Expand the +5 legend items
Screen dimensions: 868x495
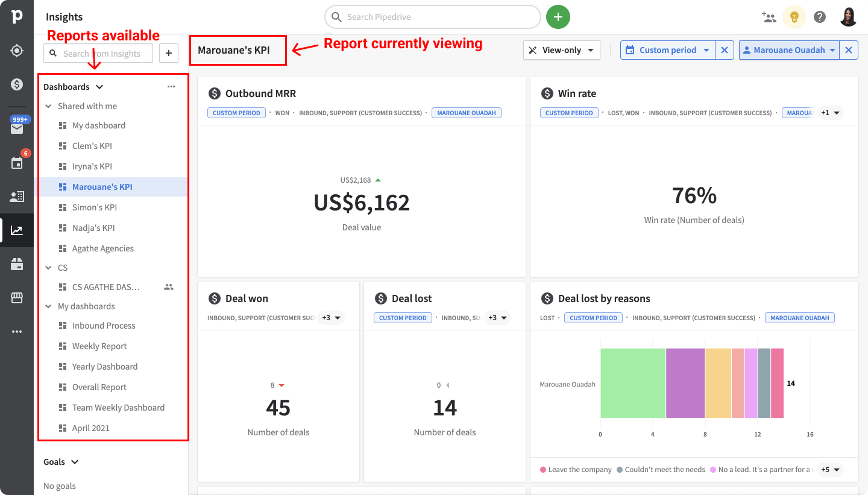[830, 470]
